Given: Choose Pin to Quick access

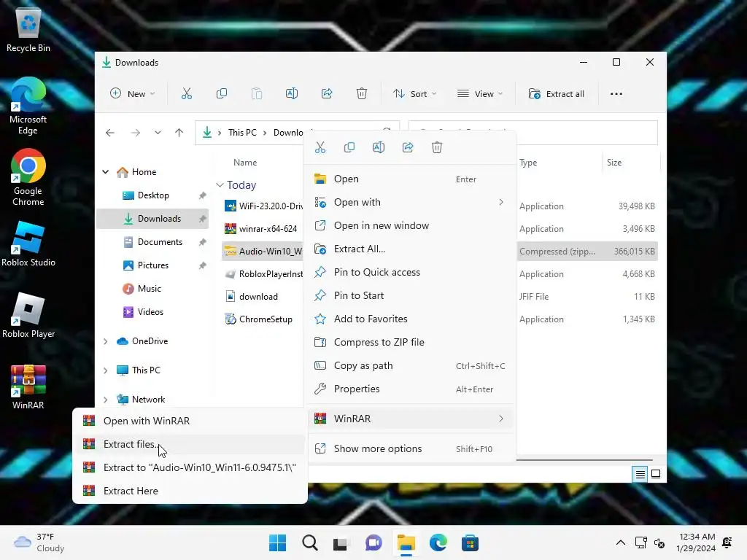Looking at the screenshot, I should point(409,273).
